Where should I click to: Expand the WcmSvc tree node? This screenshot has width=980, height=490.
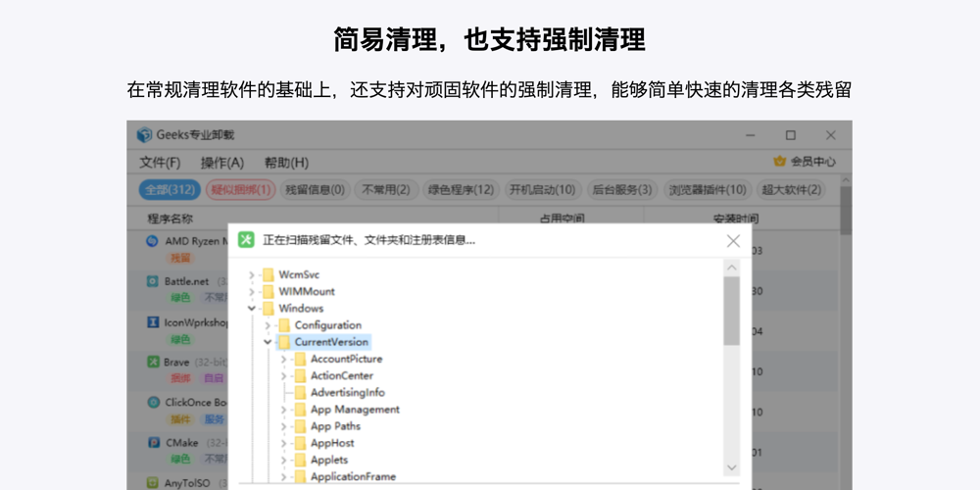[x=252, y=275]
